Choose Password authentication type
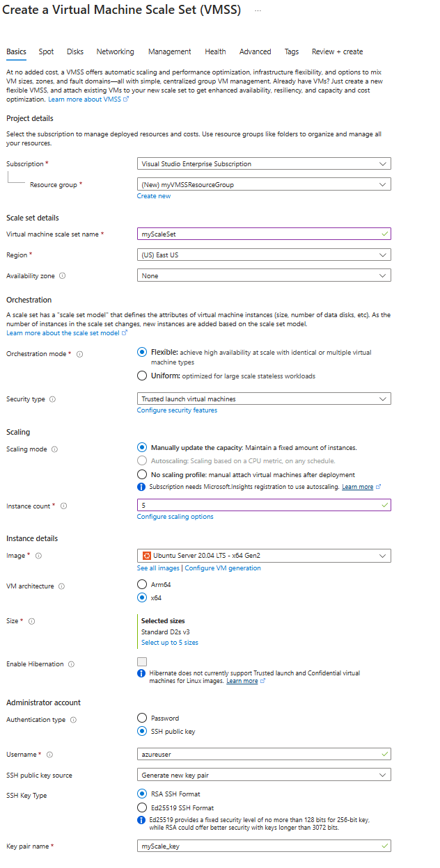Screen dimensions: 440x868 point(141,717)
